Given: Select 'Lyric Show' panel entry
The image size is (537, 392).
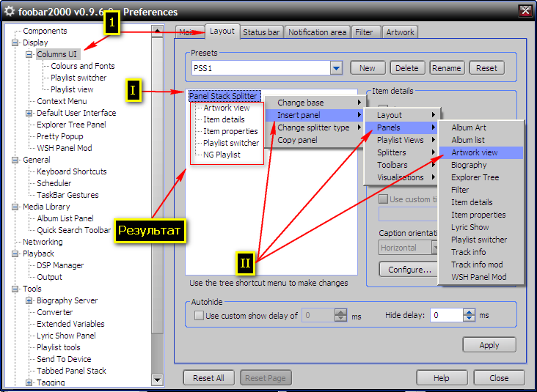Looking at the screenshot, I should (x=481, y=227).
